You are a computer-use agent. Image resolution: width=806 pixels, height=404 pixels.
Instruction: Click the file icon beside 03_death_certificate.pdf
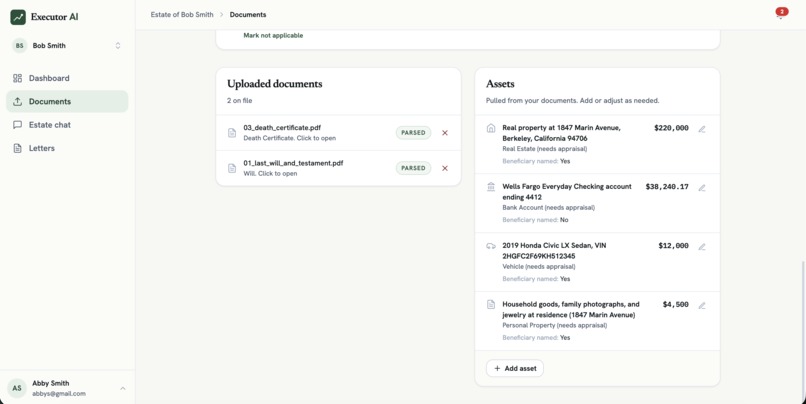(x=232, y=133)
